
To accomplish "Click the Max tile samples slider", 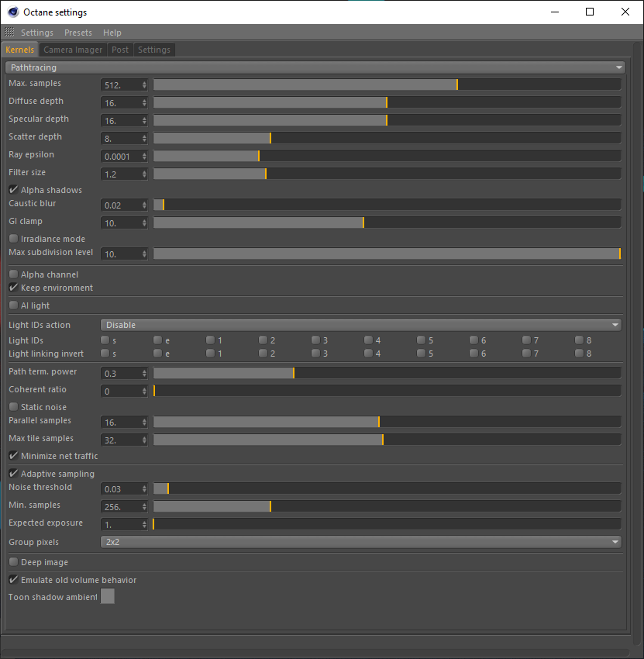I will tap(387, 440).
